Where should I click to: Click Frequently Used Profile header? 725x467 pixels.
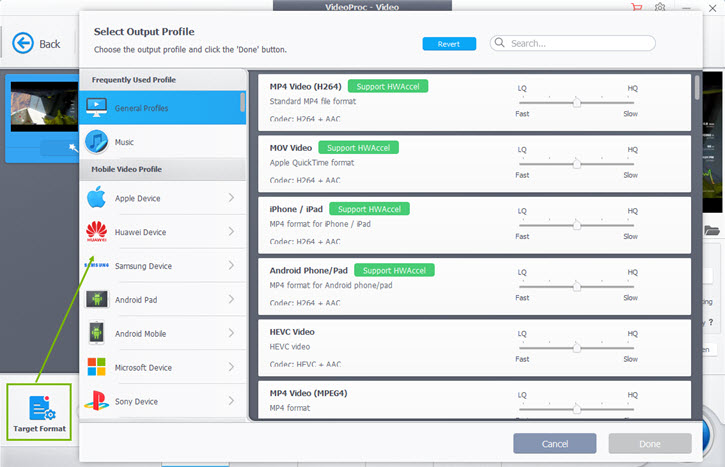pos(134,80)
